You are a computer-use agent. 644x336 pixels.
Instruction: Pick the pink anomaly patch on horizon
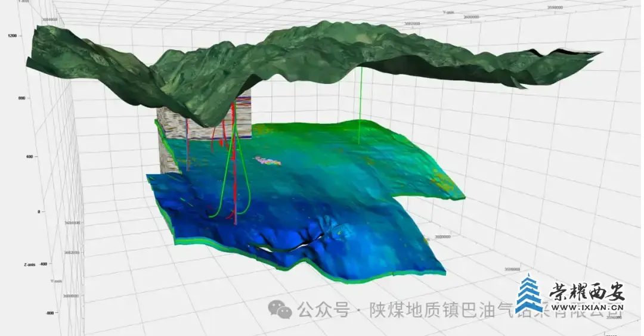(268, 160)
